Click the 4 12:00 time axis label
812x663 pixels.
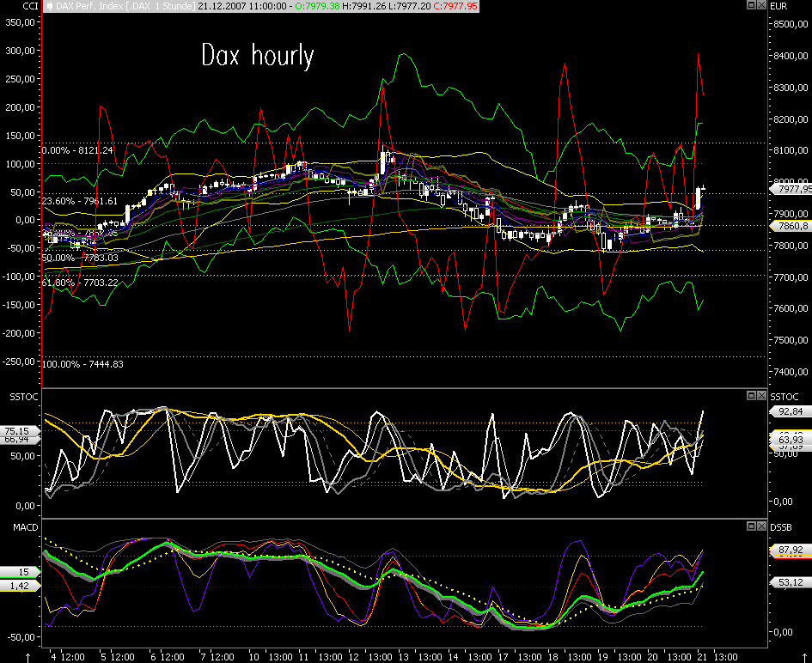click(68, 657)
